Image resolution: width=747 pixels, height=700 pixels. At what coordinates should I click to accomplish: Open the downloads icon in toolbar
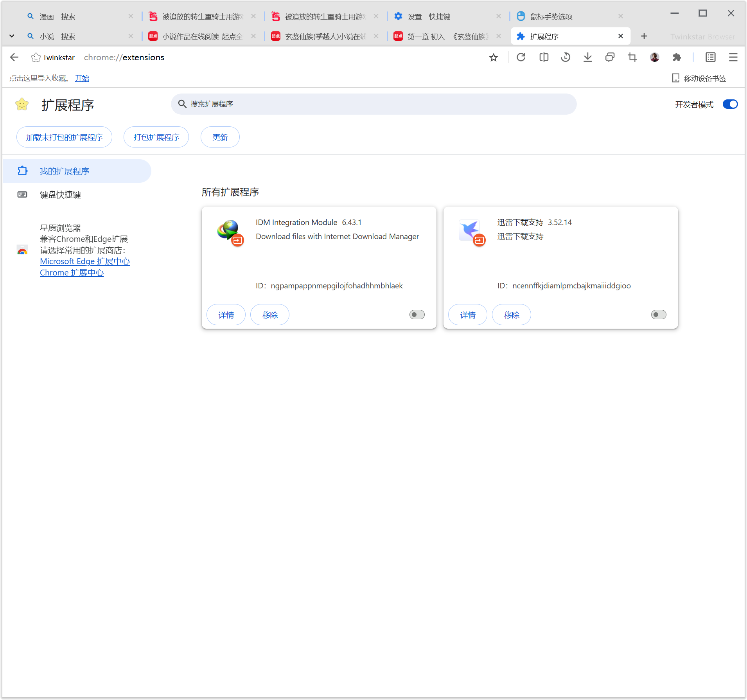587,58
